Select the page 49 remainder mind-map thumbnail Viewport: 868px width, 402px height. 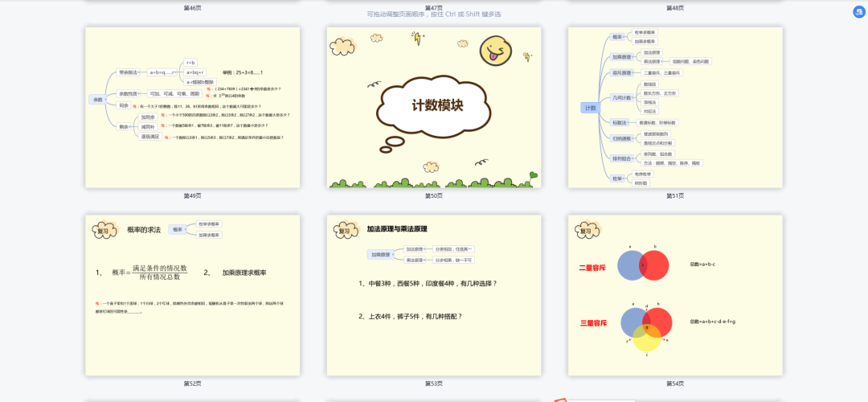coord(193,108)
